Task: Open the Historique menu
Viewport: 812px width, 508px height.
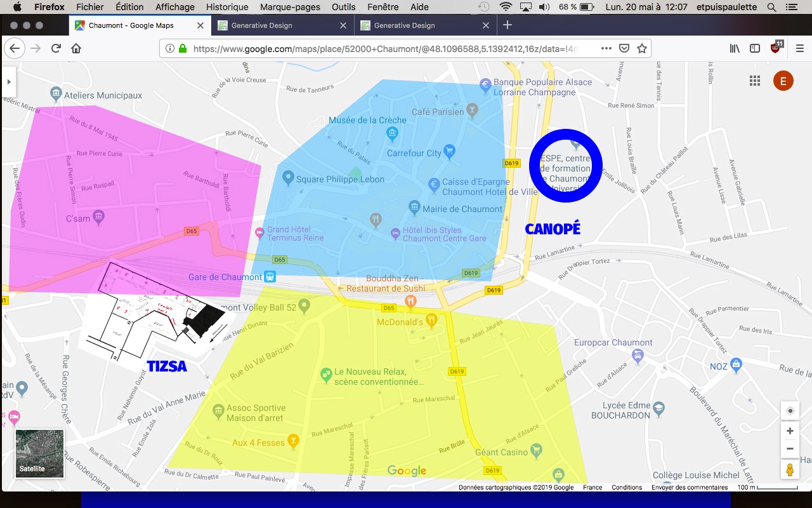Action: (227, 7)
